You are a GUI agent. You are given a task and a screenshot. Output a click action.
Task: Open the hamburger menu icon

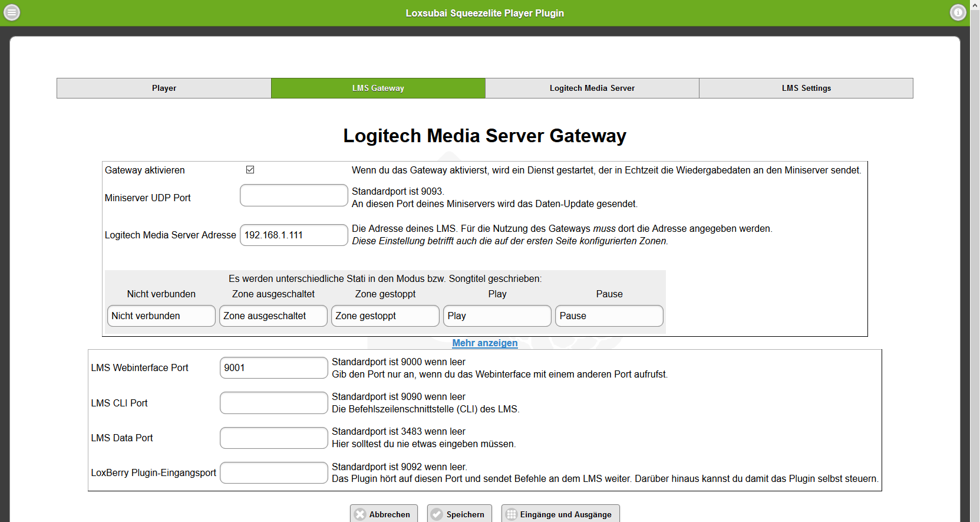coord(12,12)
